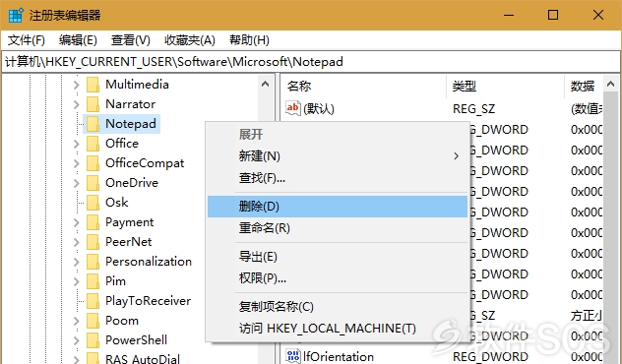Expand the PowerShell tree node
This screenshot has height=364, width=622.
coord(77,340)
